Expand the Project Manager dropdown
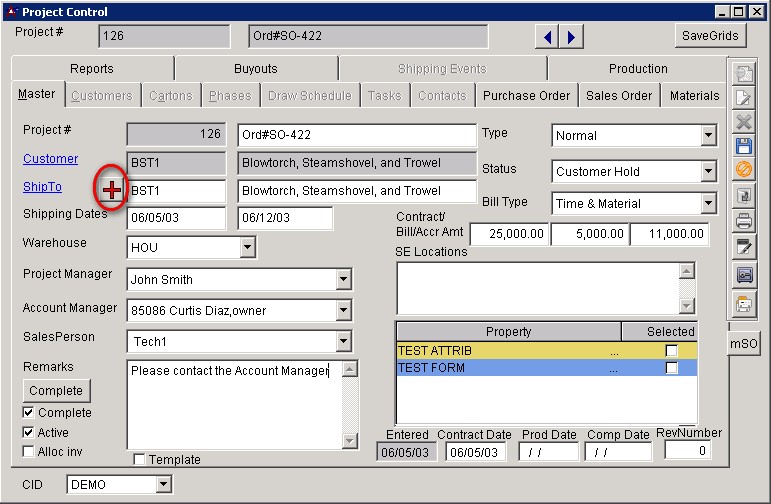Viewport: 771px width, 504px height. (x=344, y=280)
